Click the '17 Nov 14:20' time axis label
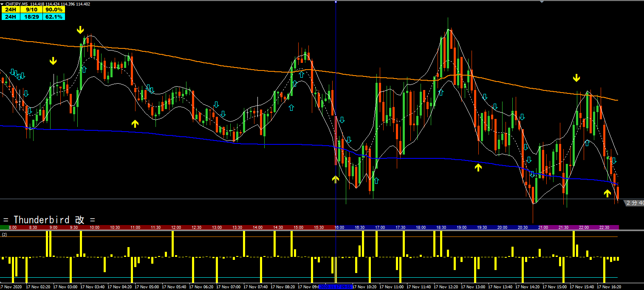The height and width of the screenshot is (290, 644). click(x=528, y=287)
